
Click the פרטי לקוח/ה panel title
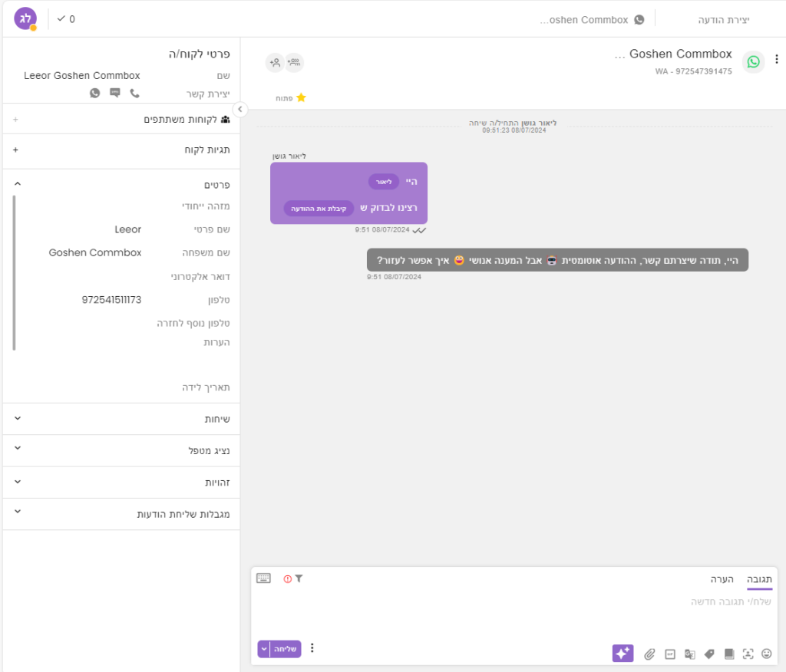pyautogui.click(x=200, y=54)
